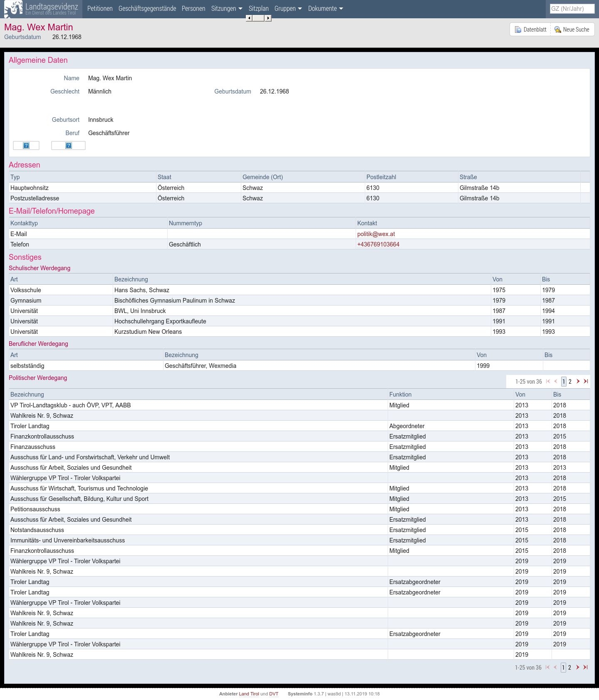Select page 2 in bottom pager

click(x=569, y=668)
